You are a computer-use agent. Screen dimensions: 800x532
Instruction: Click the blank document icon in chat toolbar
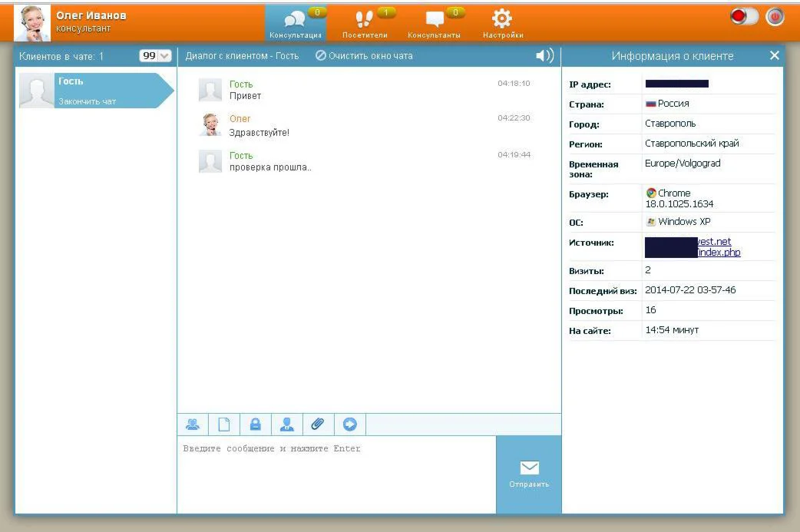click(x=223, y=424)
